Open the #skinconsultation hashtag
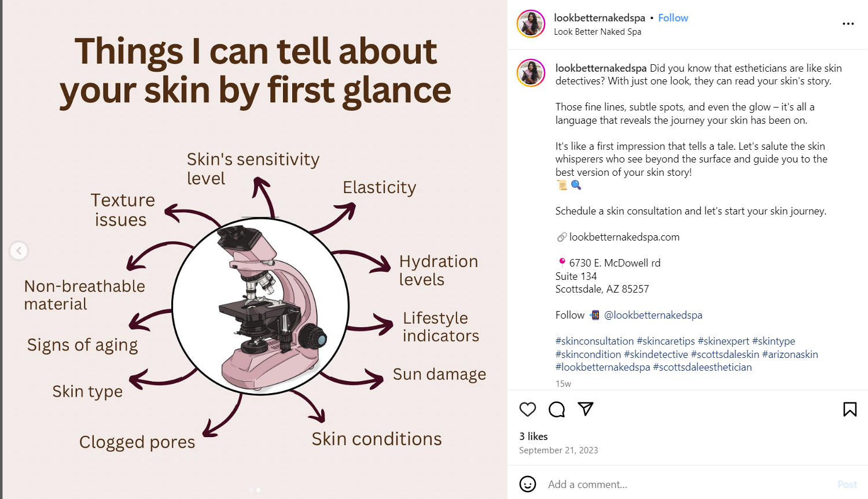 595,341
